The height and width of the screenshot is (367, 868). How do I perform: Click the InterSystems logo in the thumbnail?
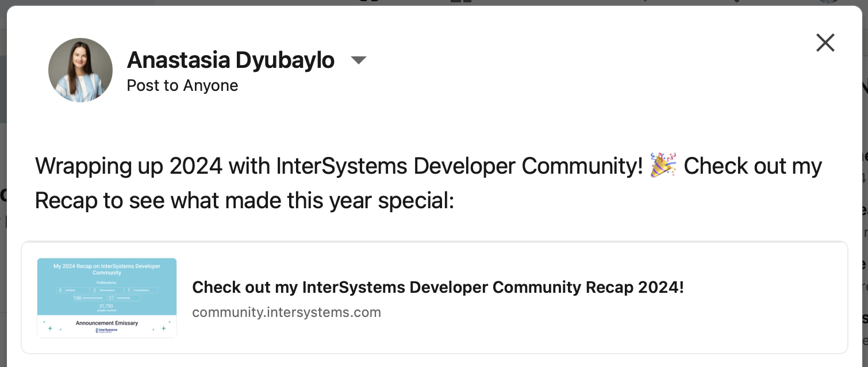coord(107,330)
